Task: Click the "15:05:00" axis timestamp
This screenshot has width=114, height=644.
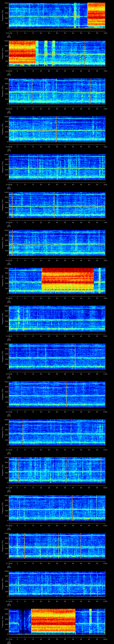Action: click(9, 184)
